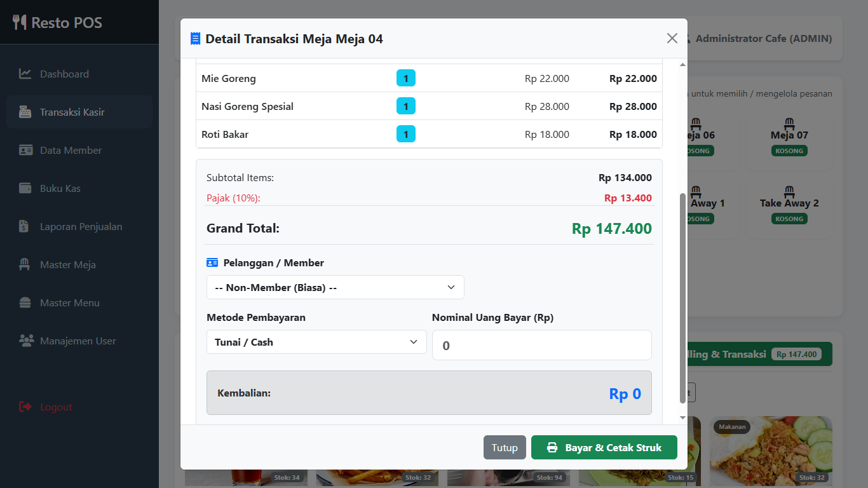Click the Transaksi Kasir cash register icon

pos(25,112)
